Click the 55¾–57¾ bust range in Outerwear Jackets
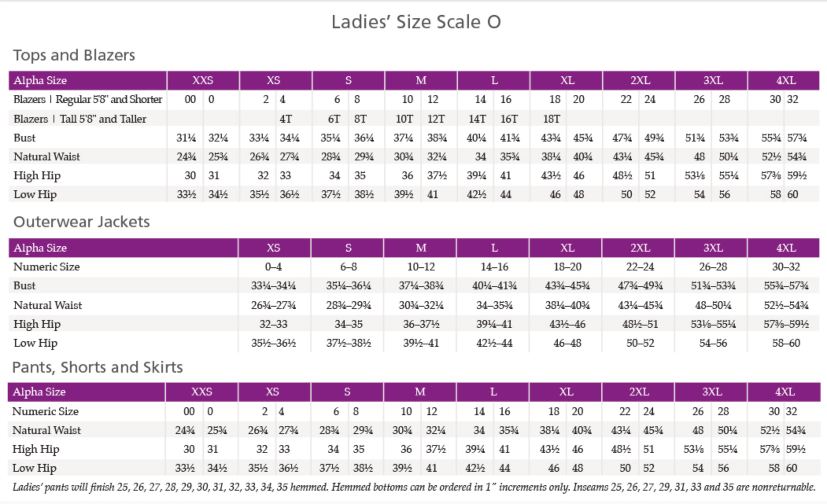This screenshot has height=504, width=827. (786, 286)
